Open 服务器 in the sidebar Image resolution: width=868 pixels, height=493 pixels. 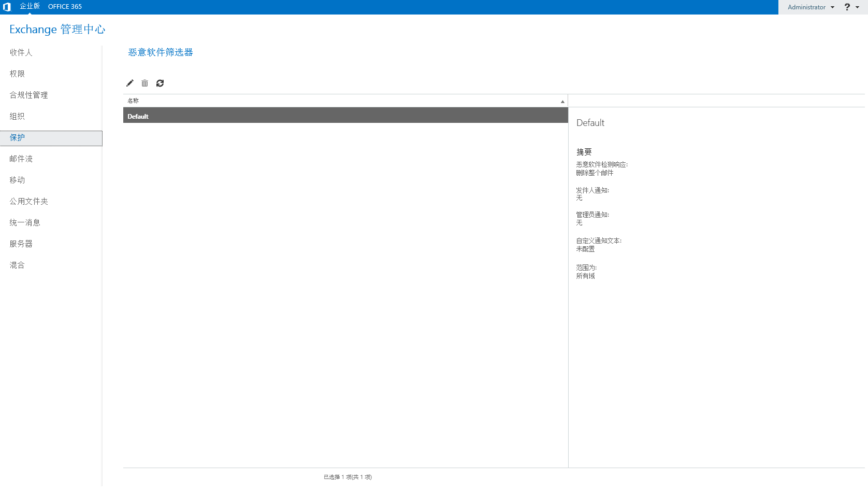coord(21,244)
